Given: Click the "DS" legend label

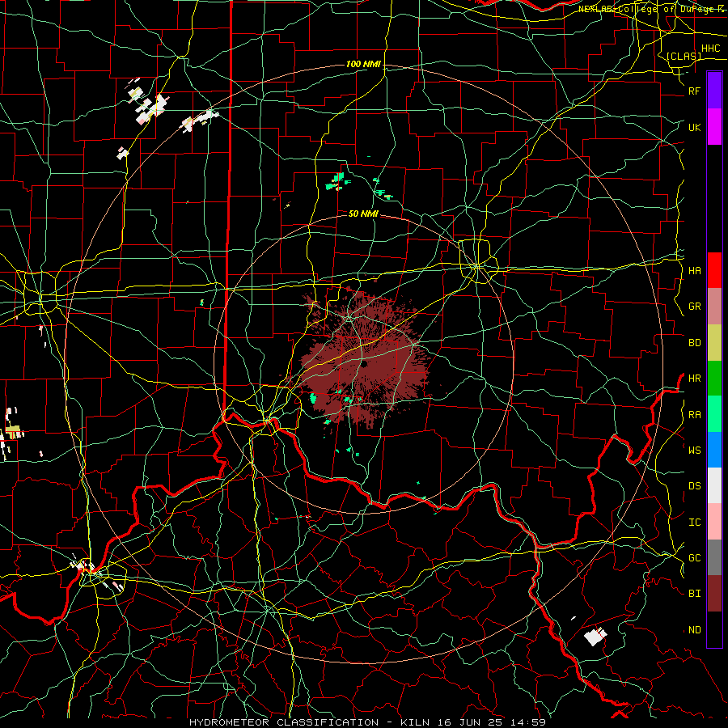Looking at the screenshot, I should pos(695,485).
